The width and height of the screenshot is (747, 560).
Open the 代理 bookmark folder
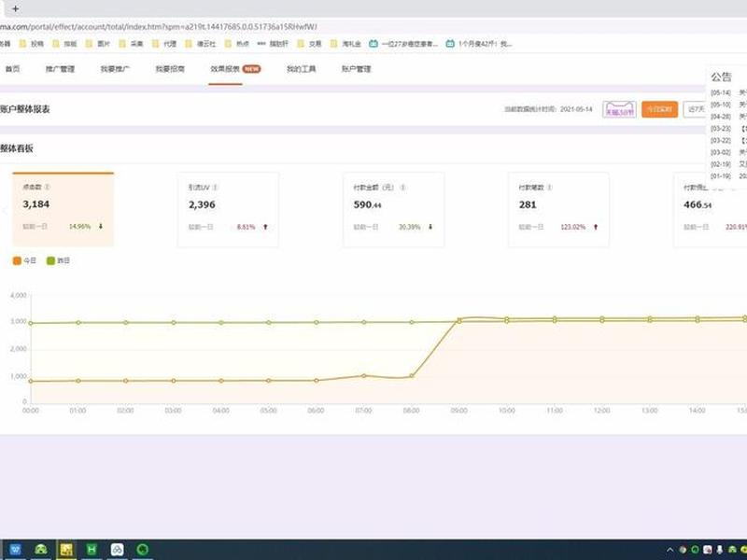[x=165, y=44]
